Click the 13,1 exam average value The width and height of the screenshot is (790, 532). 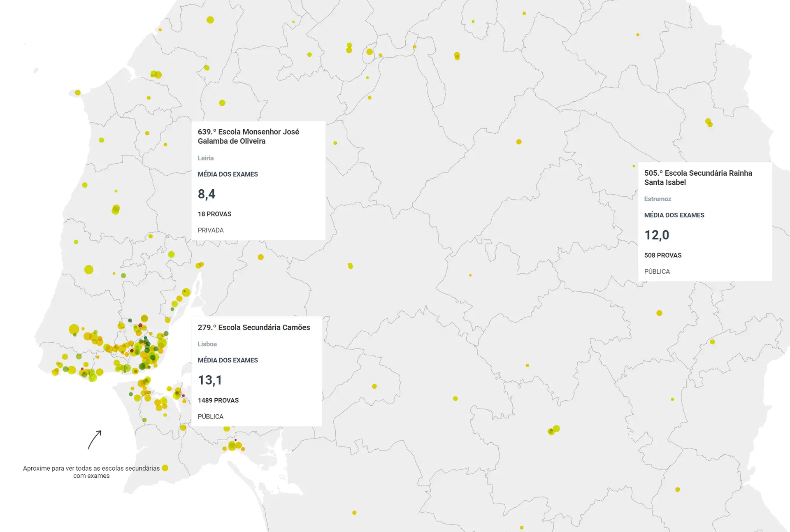210,380
